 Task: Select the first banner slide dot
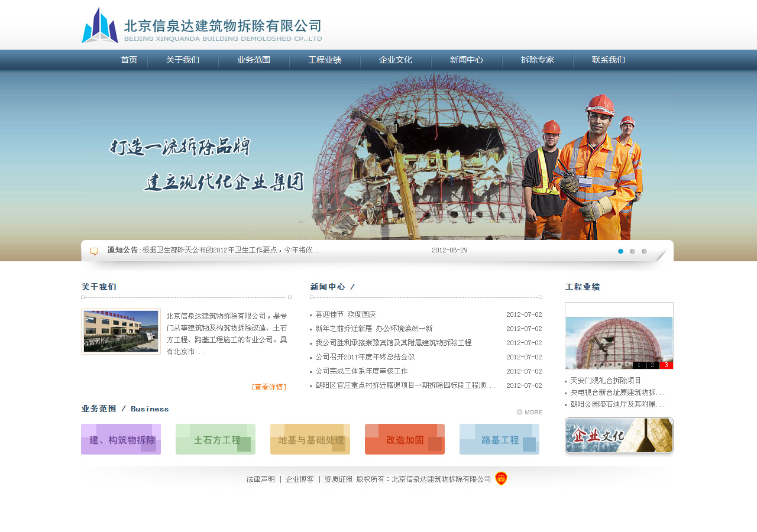point(620,251)
